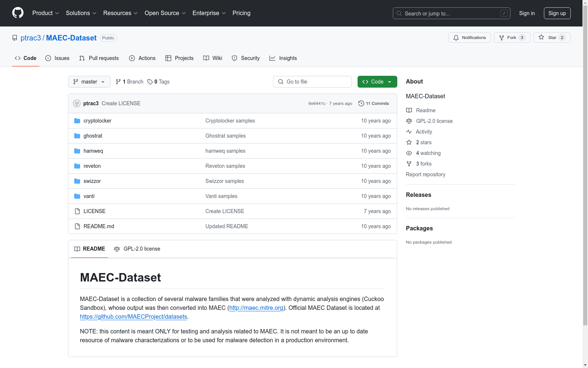Click the swizzor folder icon
The width and height of the screenshot is (588, 368).
tap(77, 181)
